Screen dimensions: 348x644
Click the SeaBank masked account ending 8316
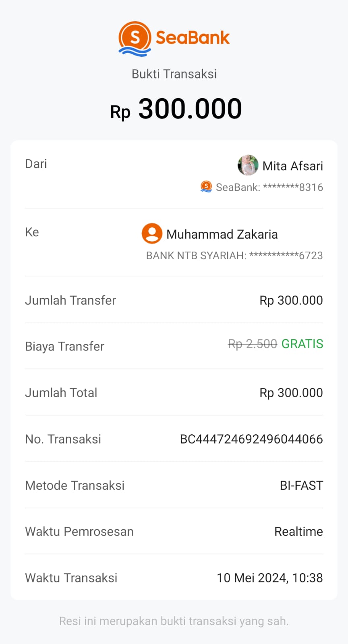click(x=269, y=187)
